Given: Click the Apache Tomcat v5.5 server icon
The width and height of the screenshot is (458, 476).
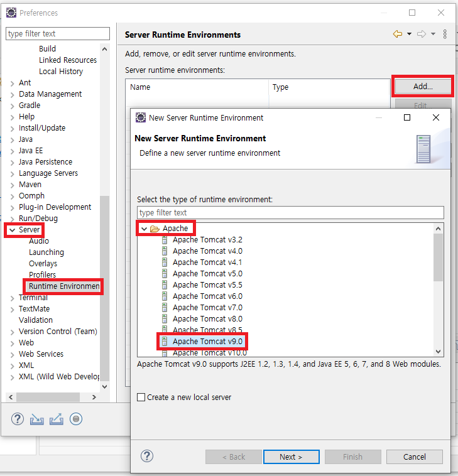Looking at the screenshot, I should pos(165,285).
